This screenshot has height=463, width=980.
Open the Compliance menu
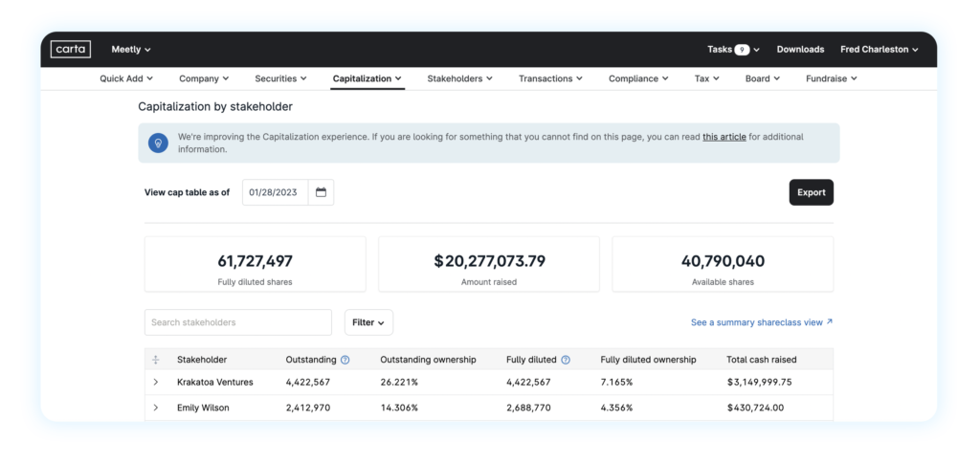pyautogui.click(x=638, y=78)
